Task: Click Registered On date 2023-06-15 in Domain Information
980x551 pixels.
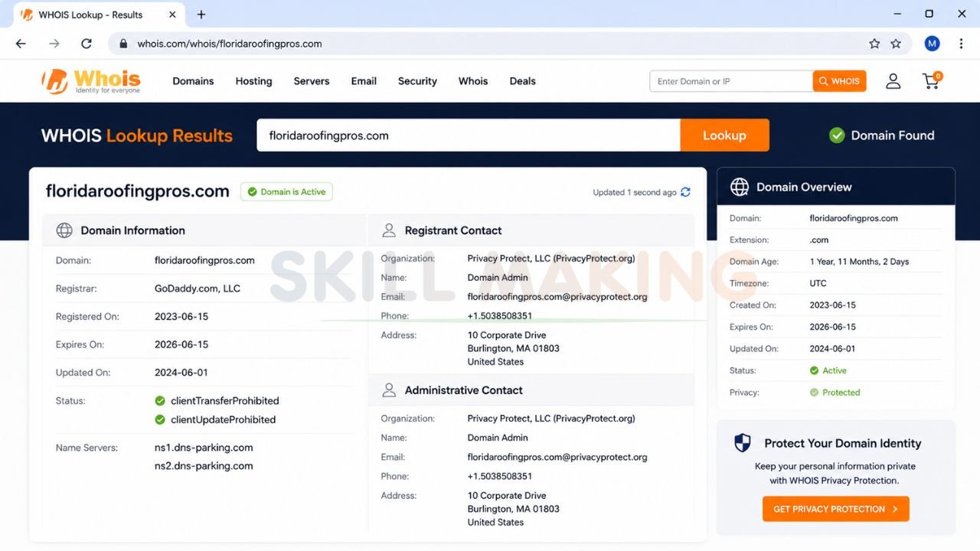Action: pos(181,317)
